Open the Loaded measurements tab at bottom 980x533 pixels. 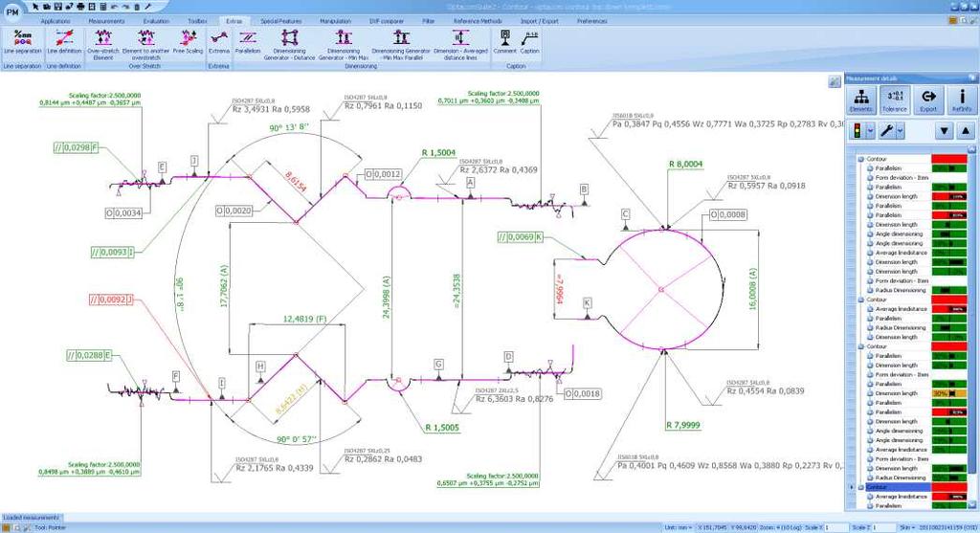pyautogui.click(x=32, y=518)
